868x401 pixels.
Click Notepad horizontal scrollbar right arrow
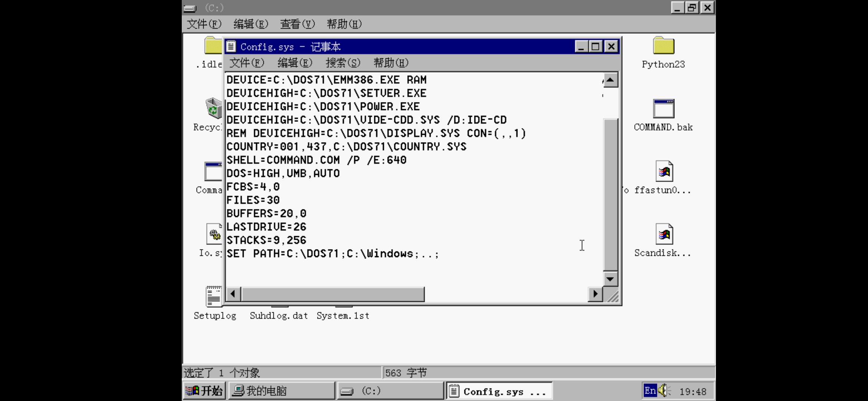coord(595,294)
